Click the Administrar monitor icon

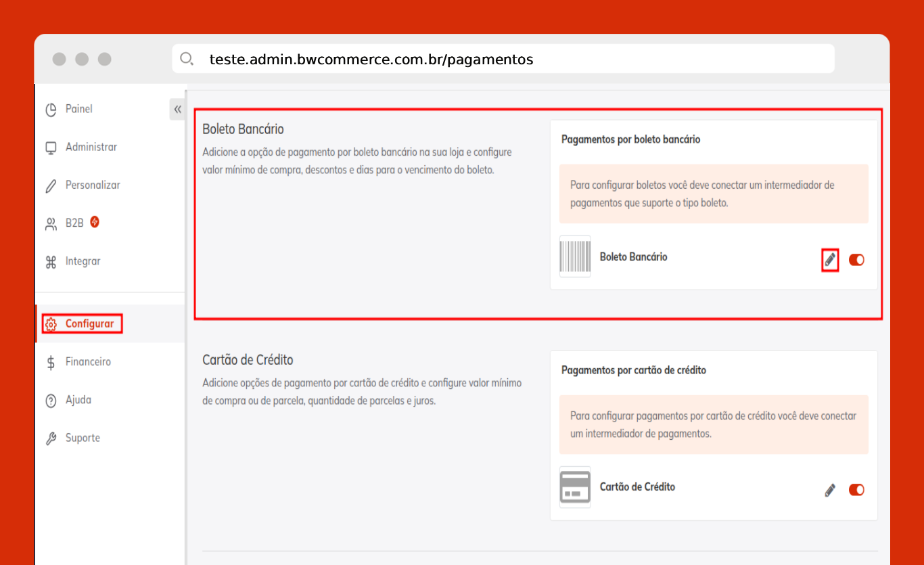pyautogui.click(x=51, y=148)
